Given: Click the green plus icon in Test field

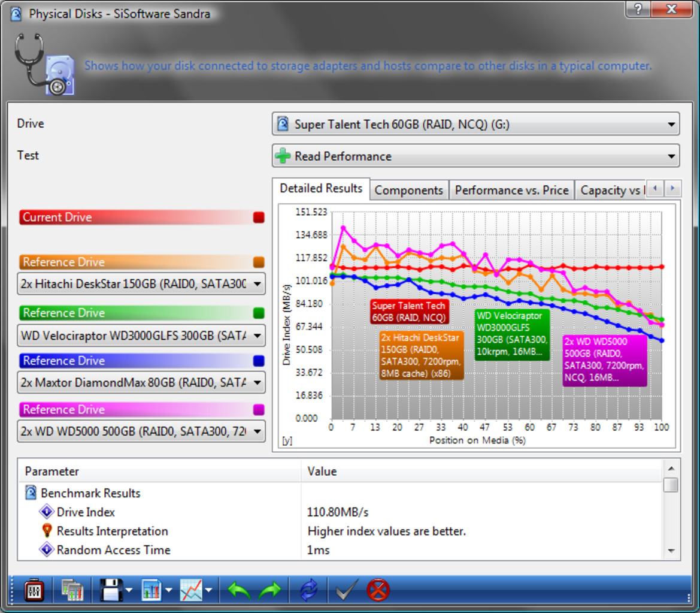Looking at the screenshot, I should point(283,156).
